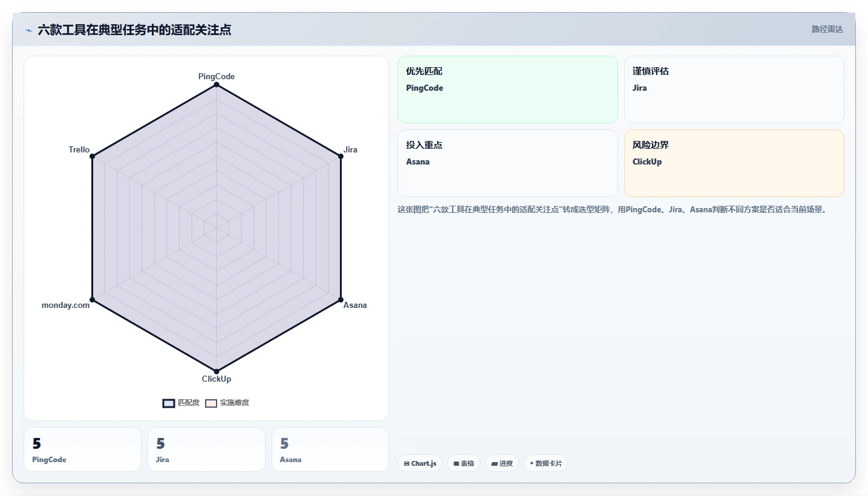The image size is (868, 496).
Task: Select the Asana score stat card
Action: (330, 449)
